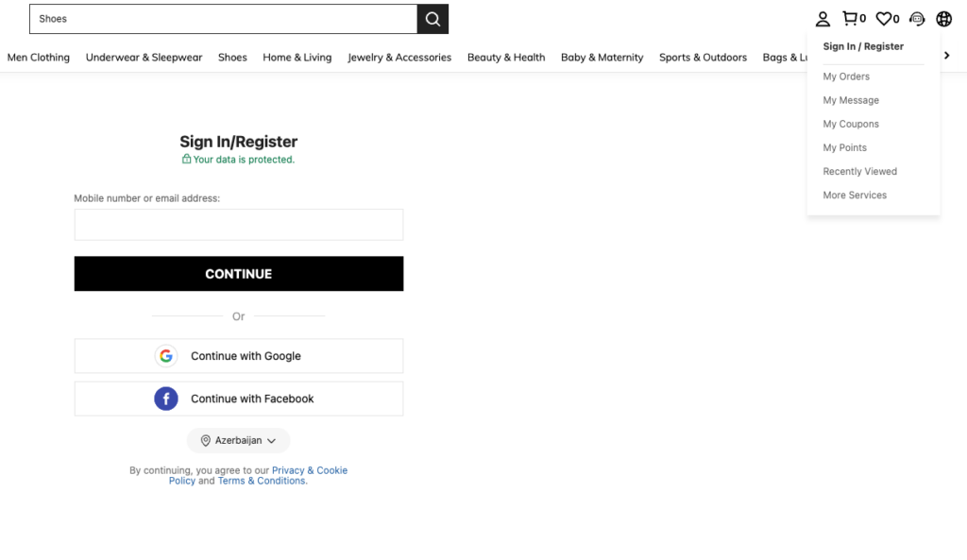
Task: Click the globe language icon
Action: click(x=943, y=19)
